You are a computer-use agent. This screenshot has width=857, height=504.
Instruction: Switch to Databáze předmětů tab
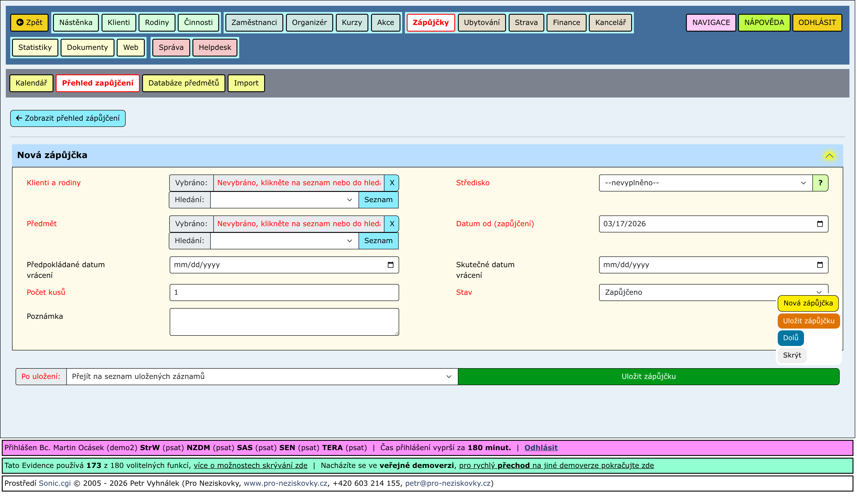184,83
